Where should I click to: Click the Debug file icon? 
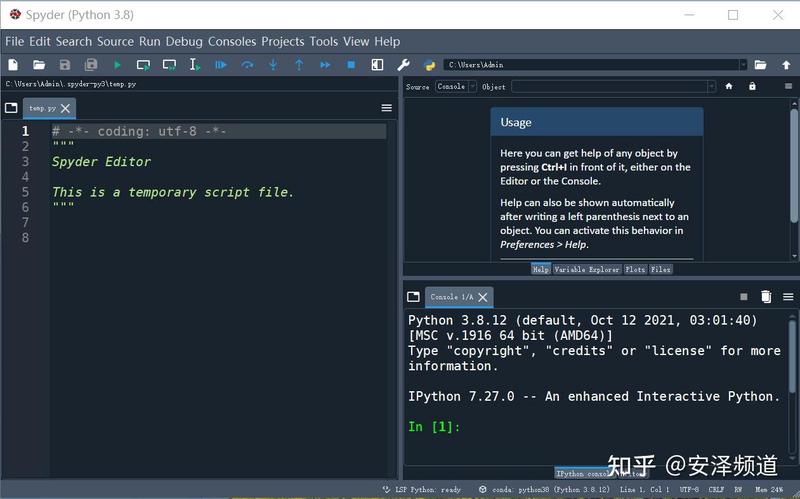click(x=220, y=65)
